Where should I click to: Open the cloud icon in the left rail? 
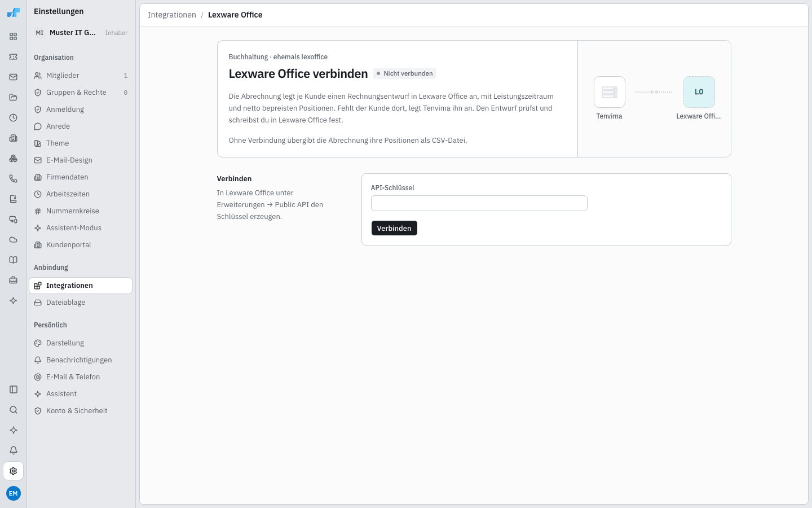[x=13, y=240]
